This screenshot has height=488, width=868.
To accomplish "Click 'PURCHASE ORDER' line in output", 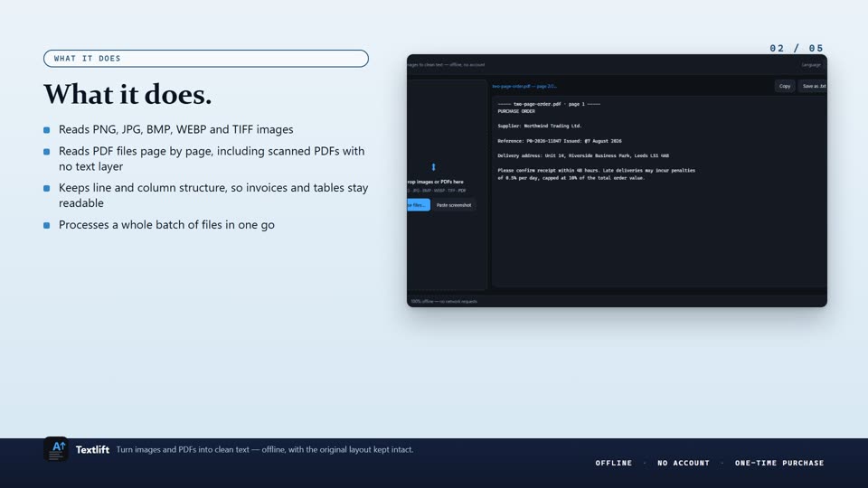I will point(516,111).
